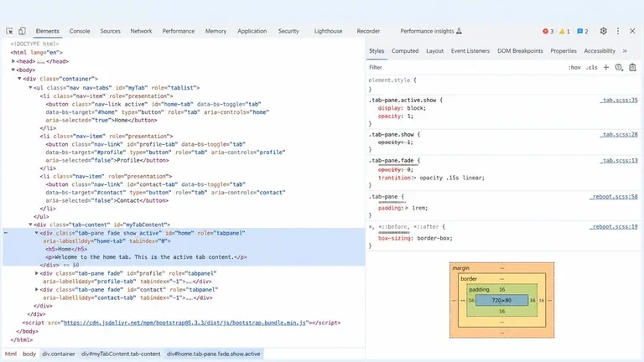Open the _tab.scss:35 source link
The width and height of the screenshot is (644, 362).
[619, 101]
